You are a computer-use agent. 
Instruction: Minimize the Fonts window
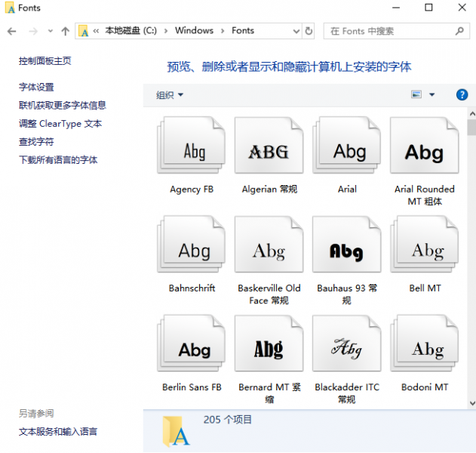tap(396, 8)
